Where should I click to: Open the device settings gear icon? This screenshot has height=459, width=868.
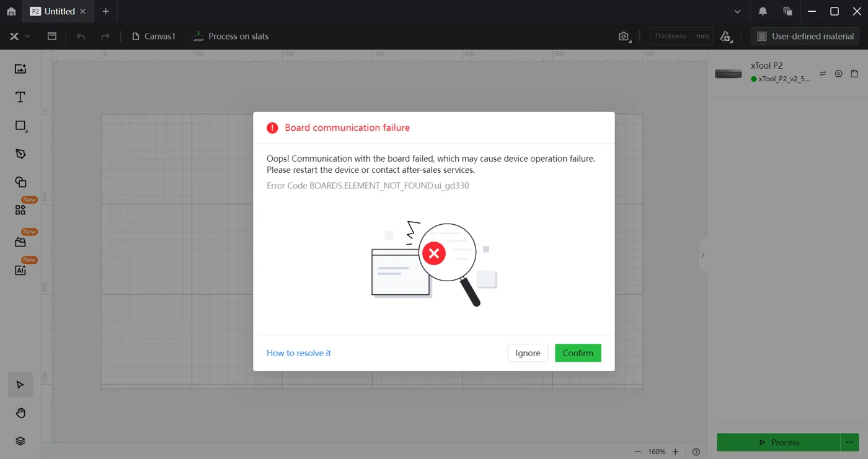point(838,74)
